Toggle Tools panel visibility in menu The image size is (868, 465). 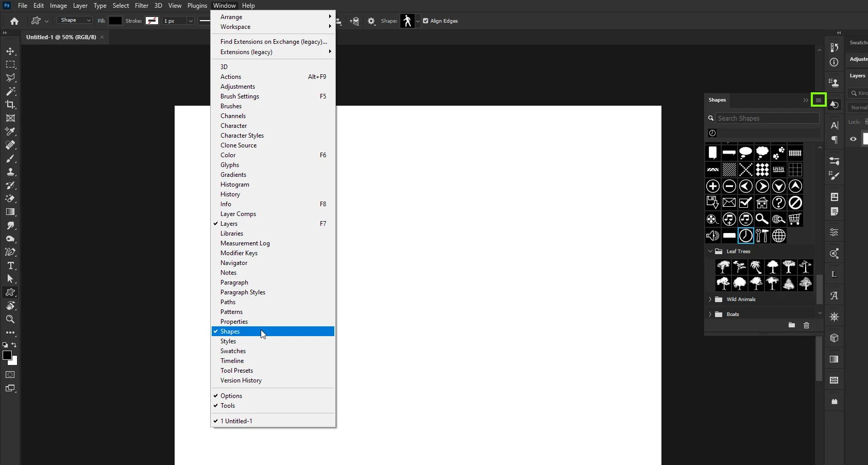273,406
